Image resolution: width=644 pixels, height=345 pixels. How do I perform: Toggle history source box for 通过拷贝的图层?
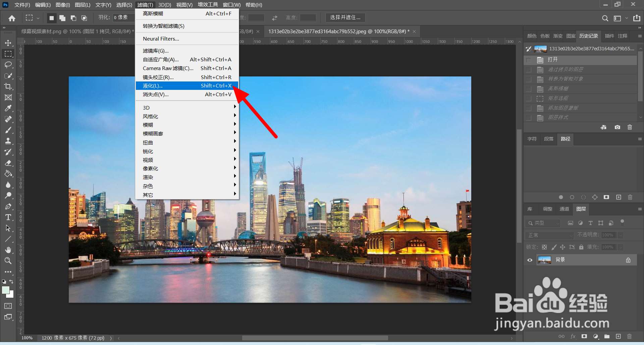[x=529, y=70]
